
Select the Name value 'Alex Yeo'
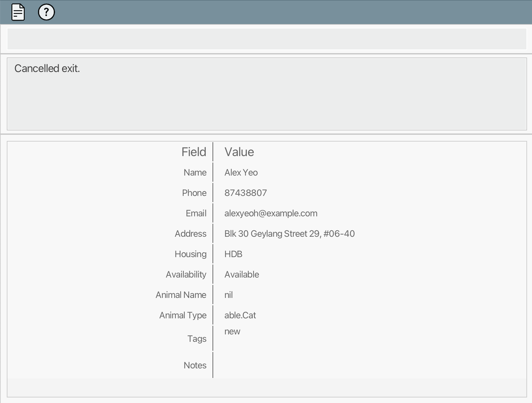pos(241,172)
